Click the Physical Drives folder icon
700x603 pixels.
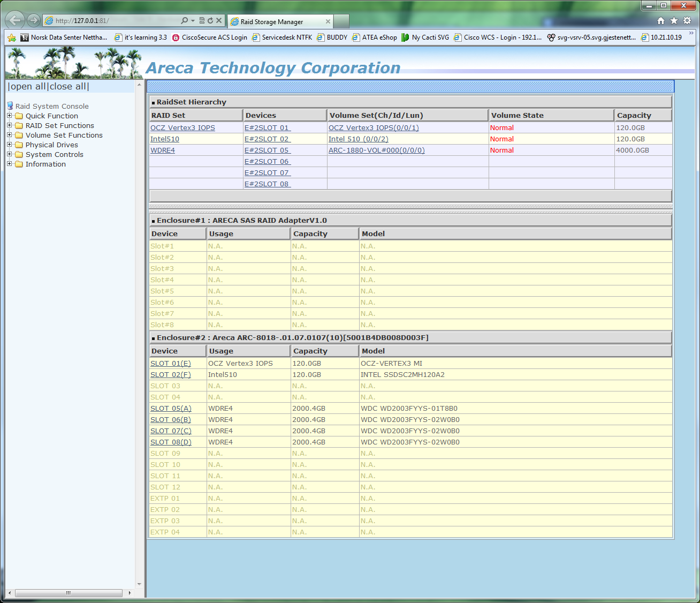19,145
